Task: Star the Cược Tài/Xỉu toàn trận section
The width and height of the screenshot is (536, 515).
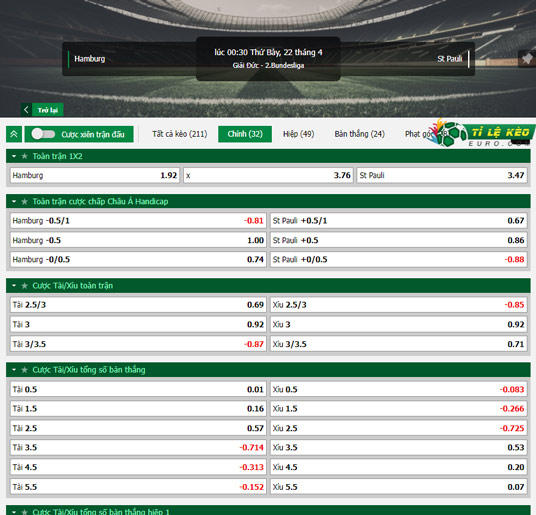Action: click(24, 286)
